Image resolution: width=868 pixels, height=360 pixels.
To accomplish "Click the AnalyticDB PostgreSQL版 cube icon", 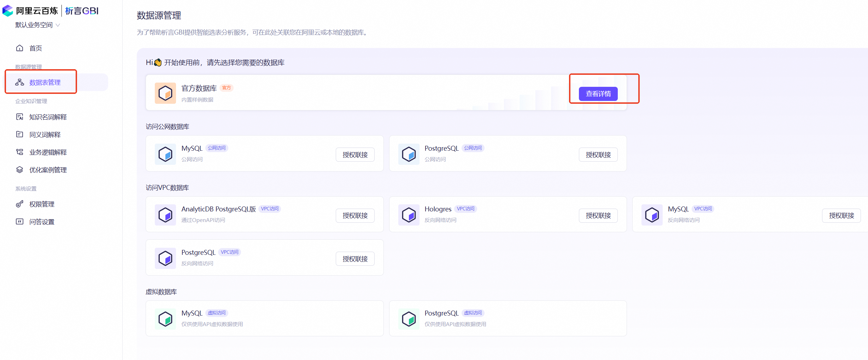I will [x=165, y=215].
